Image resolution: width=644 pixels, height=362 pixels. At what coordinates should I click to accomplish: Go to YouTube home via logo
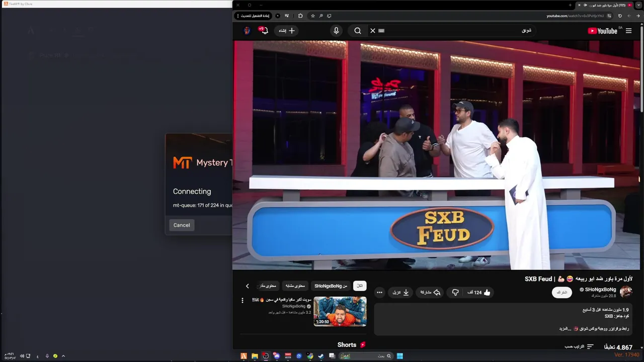603,31
